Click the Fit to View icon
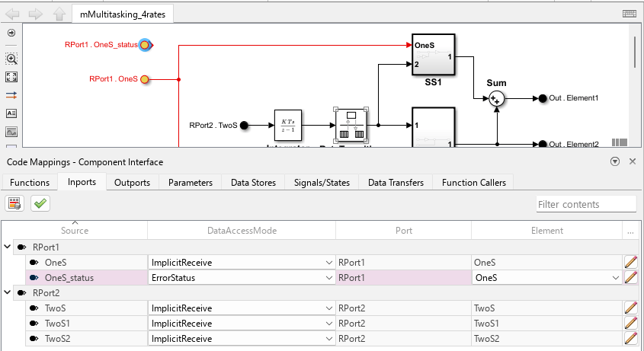Screen dimensions: 644x351 [x=11, y=77]
